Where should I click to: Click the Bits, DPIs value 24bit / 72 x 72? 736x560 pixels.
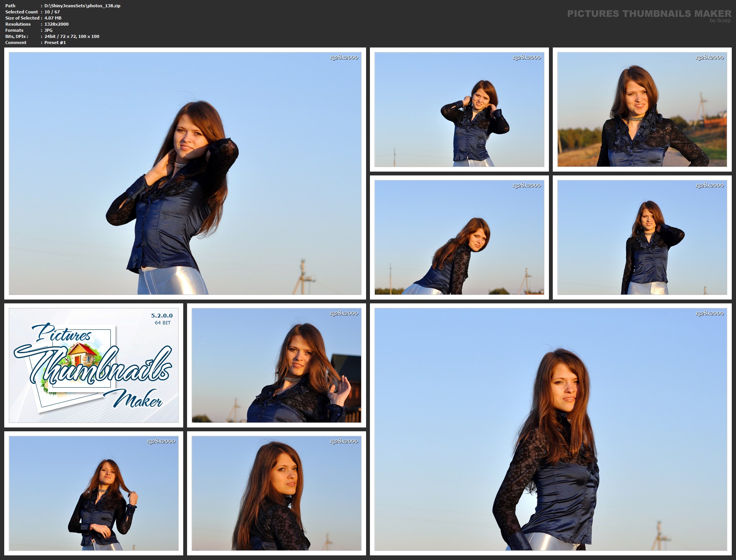(x=60, y=36)
